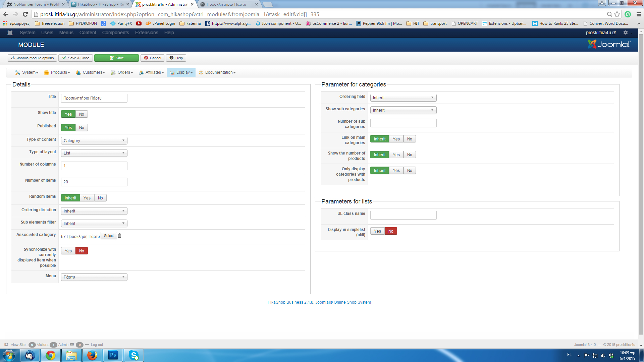Click the UL class name input field
Screen dimensions: 644x362
click(x=403, y=215)
